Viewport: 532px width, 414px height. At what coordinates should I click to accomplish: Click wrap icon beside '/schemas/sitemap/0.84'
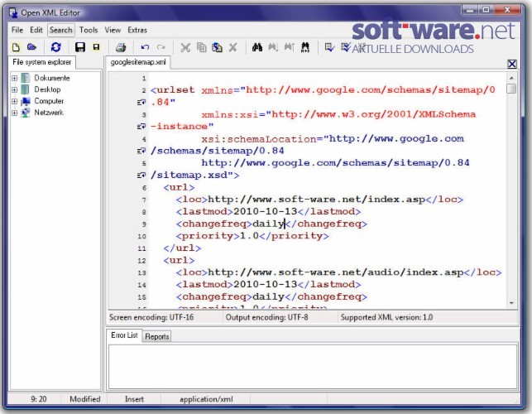[141, 151]
